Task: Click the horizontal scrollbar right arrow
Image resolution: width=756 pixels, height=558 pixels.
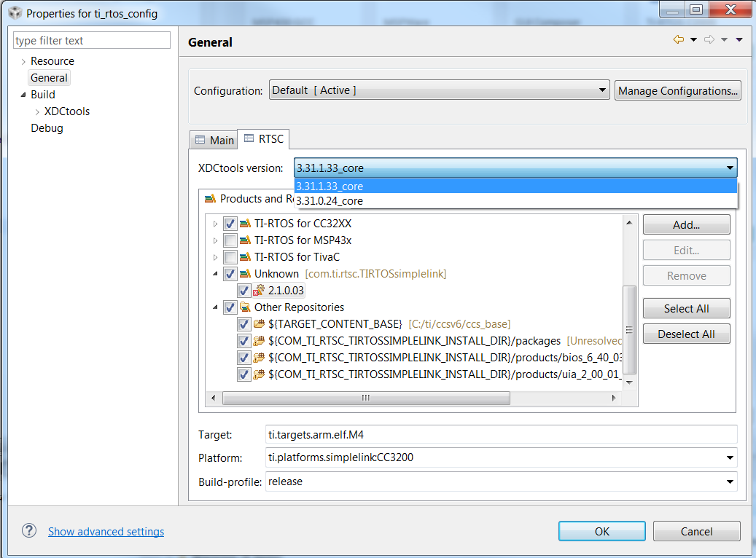Action: (x=614, y=398)
